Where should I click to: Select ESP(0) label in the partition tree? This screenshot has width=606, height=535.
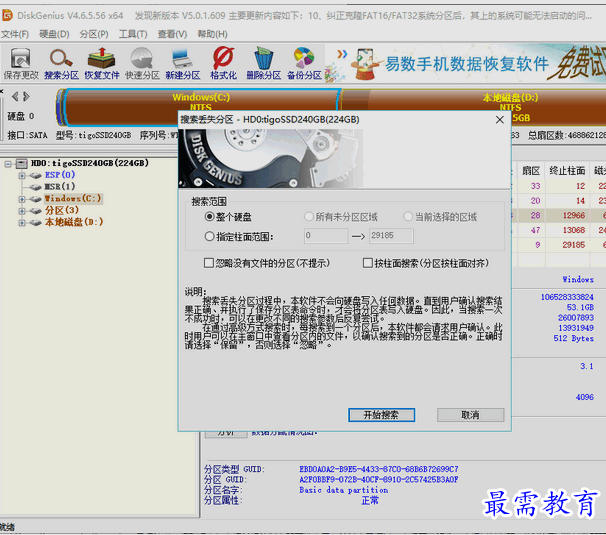[x=60, y=175]
